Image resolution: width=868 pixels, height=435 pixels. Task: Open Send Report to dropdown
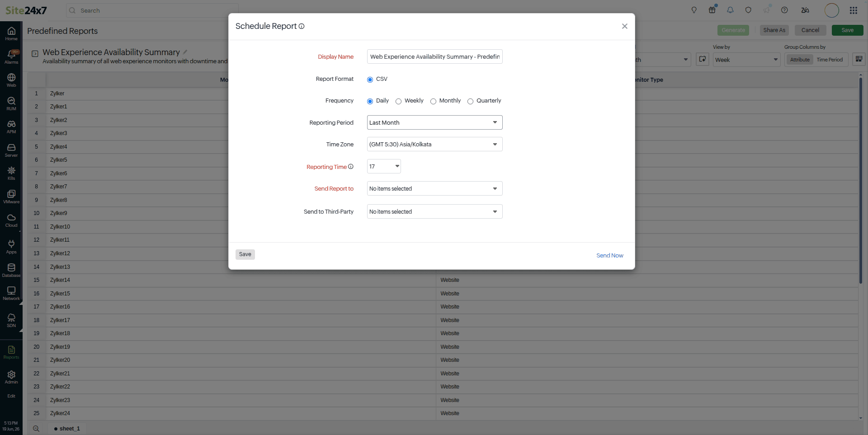coord(434,188)
